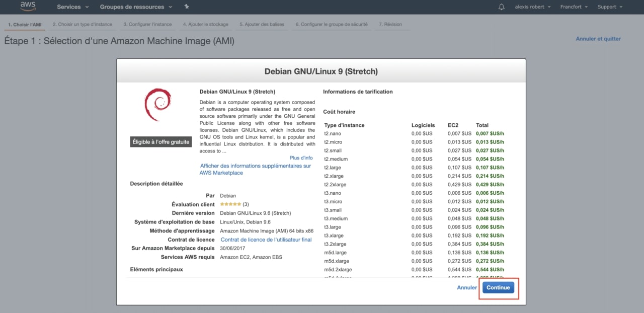
Task: Open 5. Ajouter des balises tab
Action: (x=262, y=24)
